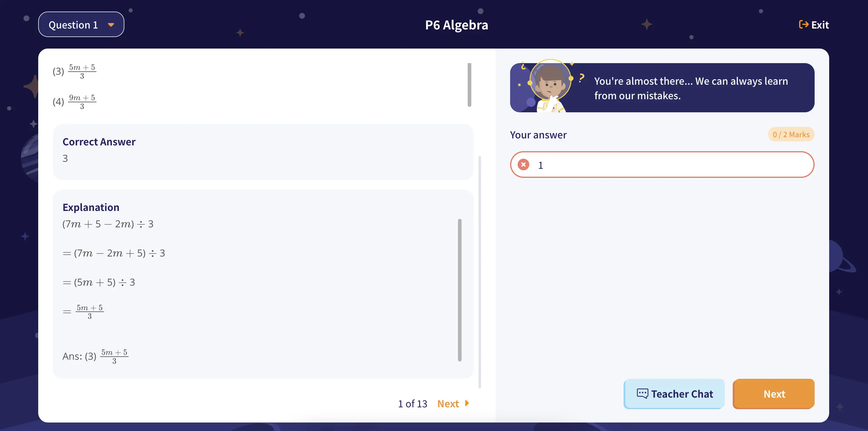Exit the P6 Algebra quiz
This screenshot has width=868, height=431.
[813, 25]
